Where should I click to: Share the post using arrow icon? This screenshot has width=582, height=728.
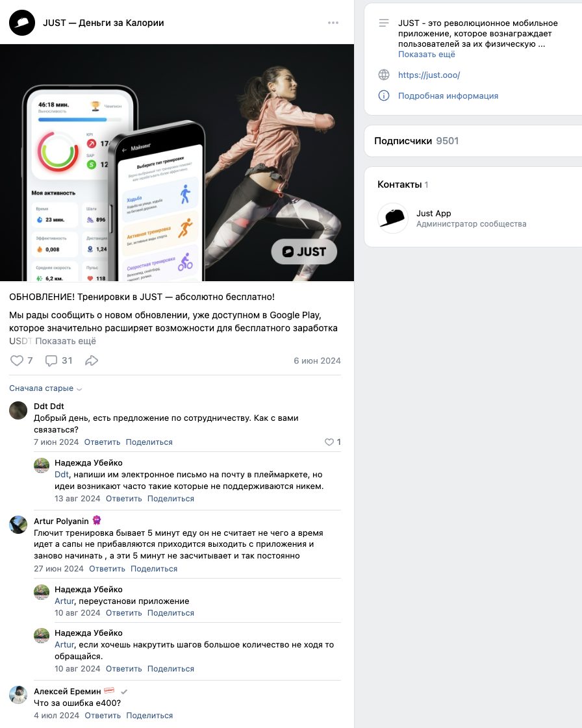coord(92,360)
